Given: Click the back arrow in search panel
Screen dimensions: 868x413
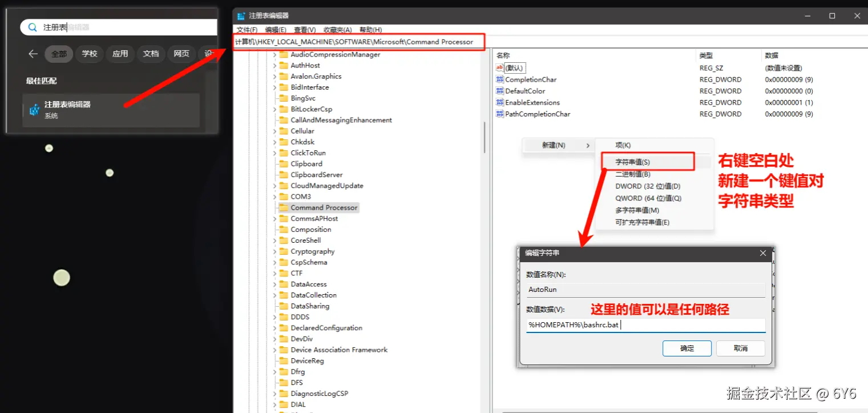Looking at the screenshot, I should click(33, 54).
